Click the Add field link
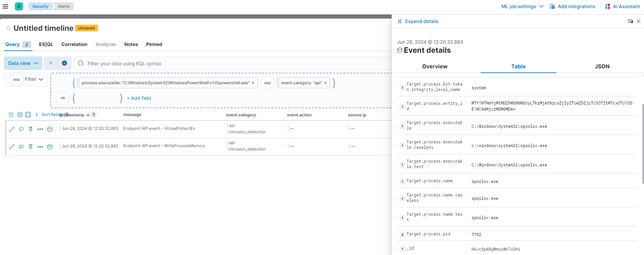644x255 pixels. [x=139, y=98]
